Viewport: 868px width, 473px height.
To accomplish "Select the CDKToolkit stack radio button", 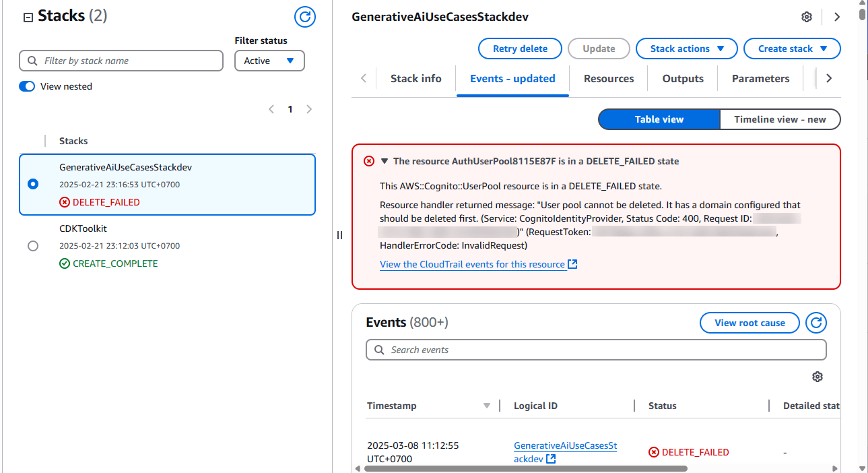I will tap(33, 246).
